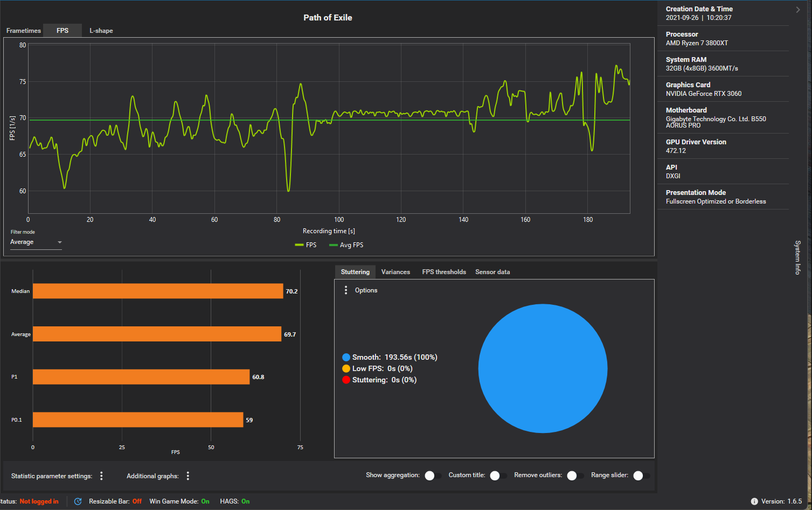Open the Sensor data tab
Screen dimensions: 812x510
pyautogui.click(x=492, y=272)
